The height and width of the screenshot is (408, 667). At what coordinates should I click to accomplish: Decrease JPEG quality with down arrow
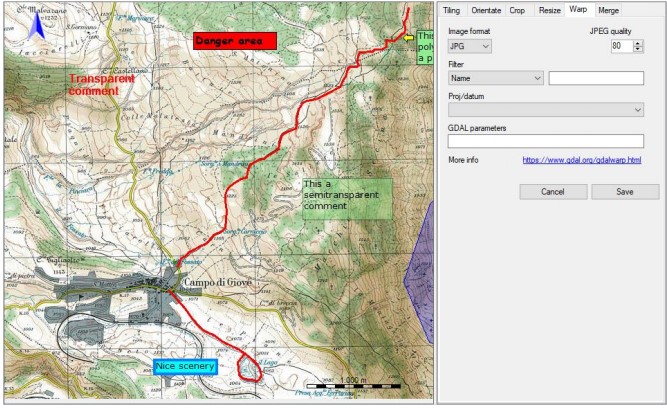coord(638,49)
